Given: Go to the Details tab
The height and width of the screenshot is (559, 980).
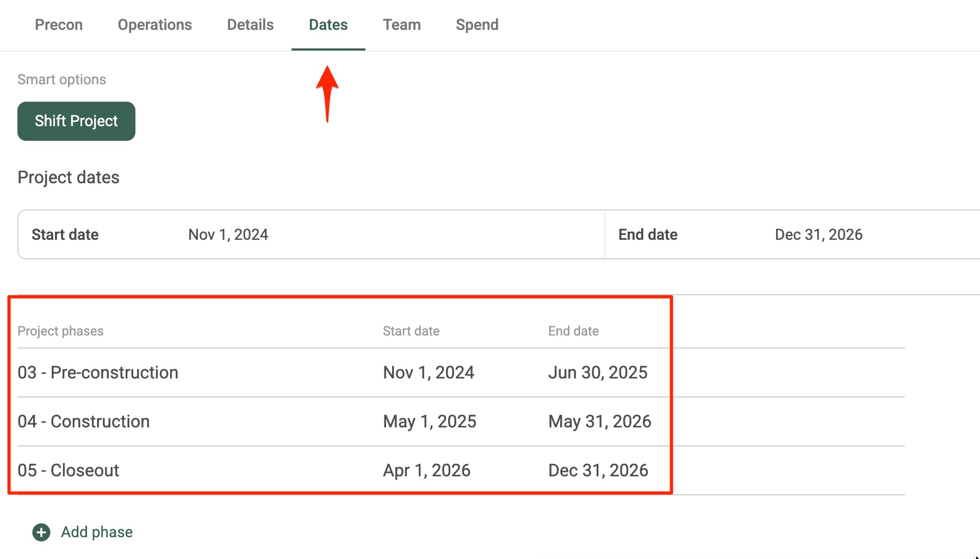Looking at the screenshot, I should click(x=250, y=25).
